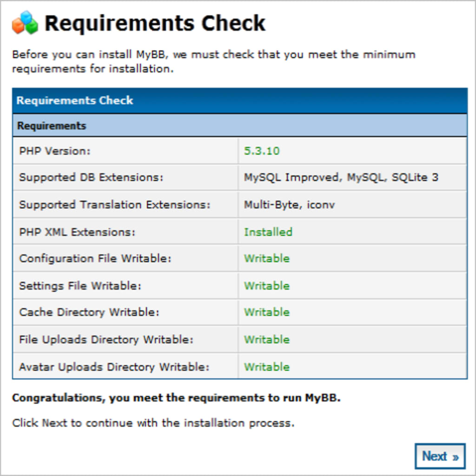Select Writable status for File Uploads Directory
The image size is (476, 476).
[267, 339]
